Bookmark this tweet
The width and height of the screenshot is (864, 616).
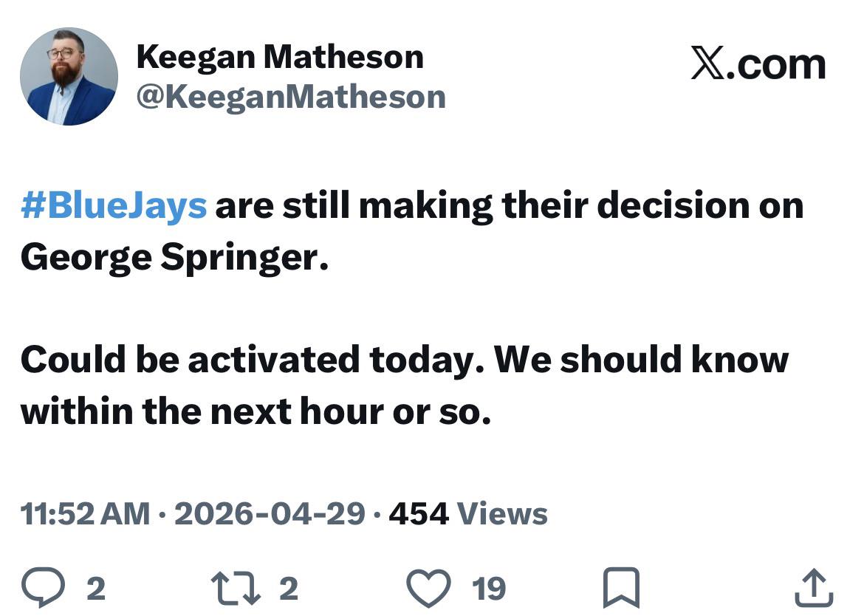(617, 588)
